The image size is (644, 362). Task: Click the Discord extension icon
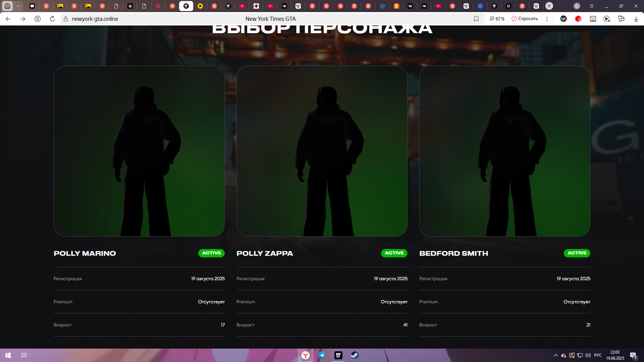coord(593,19)
